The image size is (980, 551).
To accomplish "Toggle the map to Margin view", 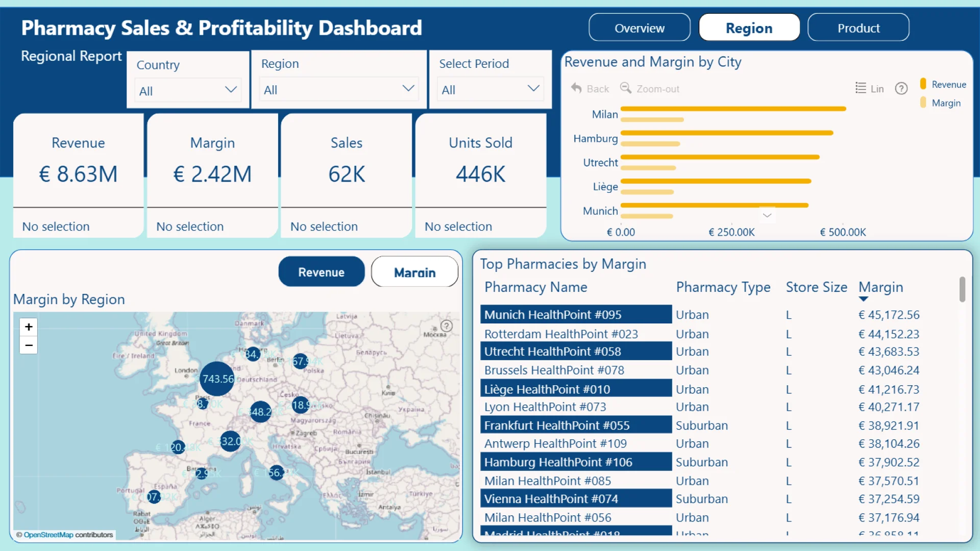I will click(x=414, y=272).
